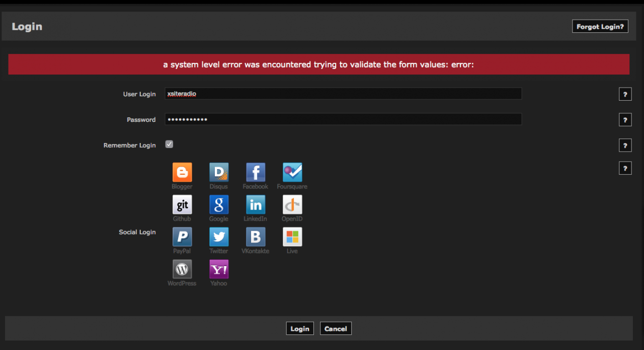
Task: Click the Google login icon
Action: point(219,204)
